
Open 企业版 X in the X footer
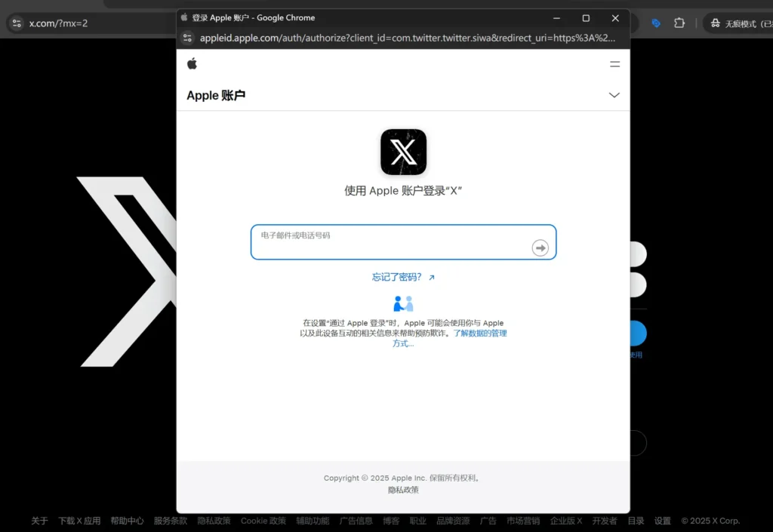pyautogui.click(x=566, y=521)
